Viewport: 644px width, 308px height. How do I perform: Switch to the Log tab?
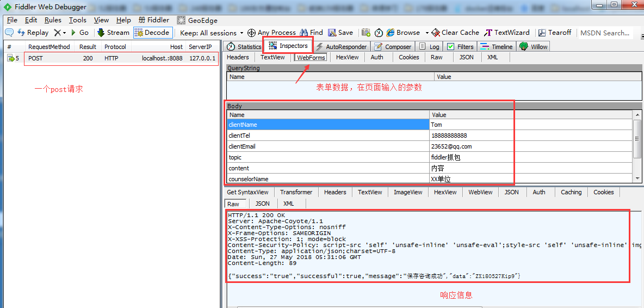point(430,47)
